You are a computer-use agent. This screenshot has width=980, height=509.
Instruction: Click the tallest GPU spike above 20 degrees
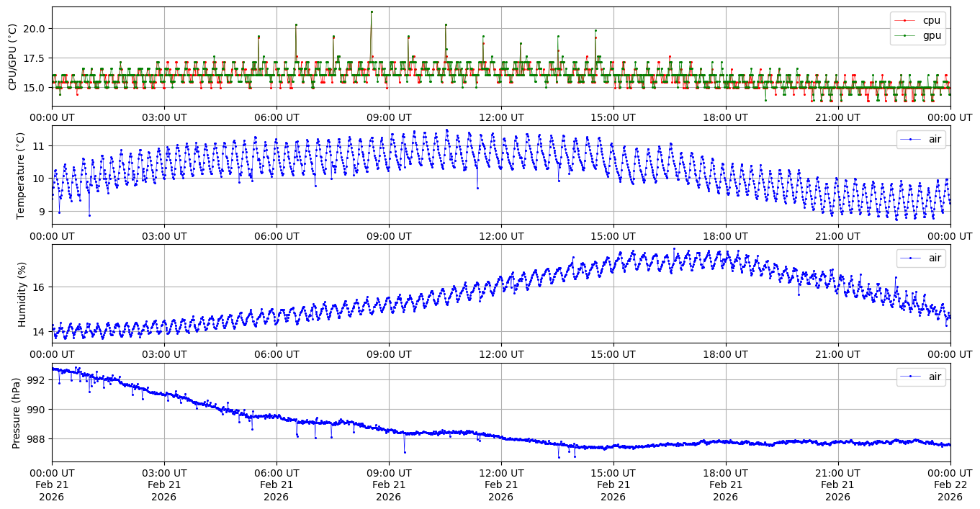[372, 12]
